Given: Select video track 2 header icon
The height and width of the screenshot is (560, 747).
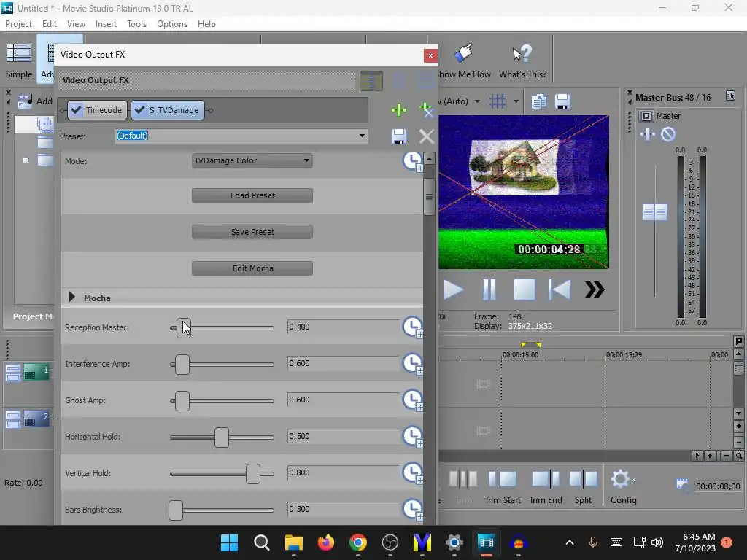Looking at the screenshot, I should pyautogui.click(x=36, y=419).
